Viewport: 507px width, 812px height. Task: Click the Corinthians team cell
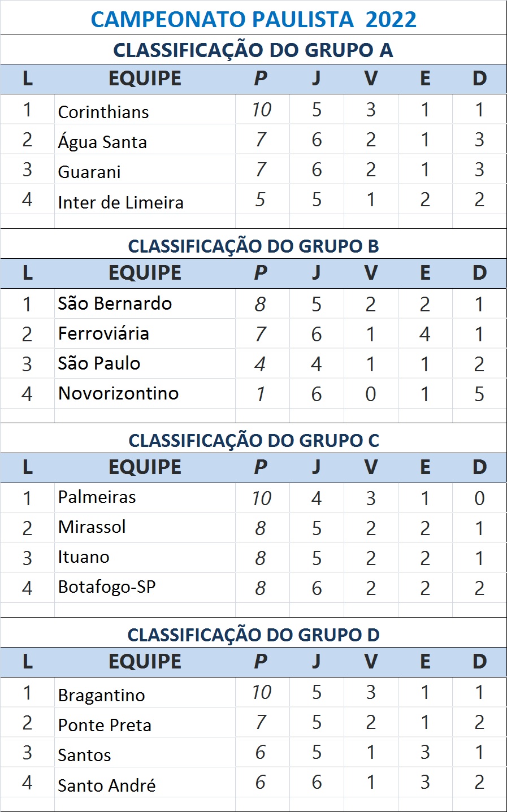point(103,112)
